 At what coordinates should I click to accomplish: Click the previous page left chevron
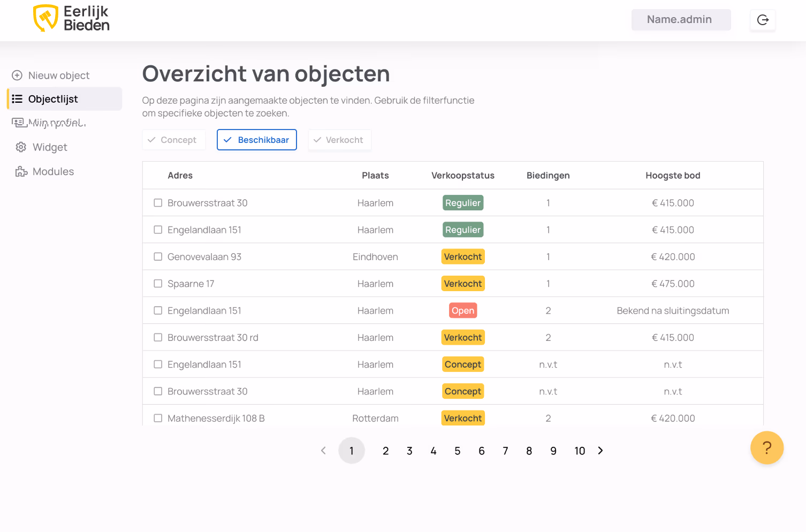[x=323, y=451]
